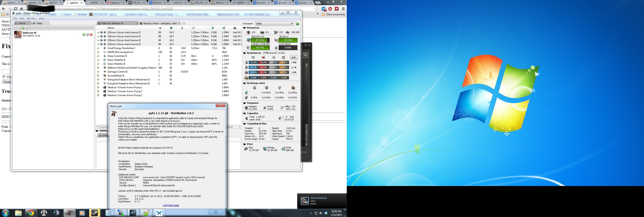Toggle state of 10MN Microwarpdrive I
Image resolution: width=644 pixels, height=217 pixels.
click(x=98, y=52)
